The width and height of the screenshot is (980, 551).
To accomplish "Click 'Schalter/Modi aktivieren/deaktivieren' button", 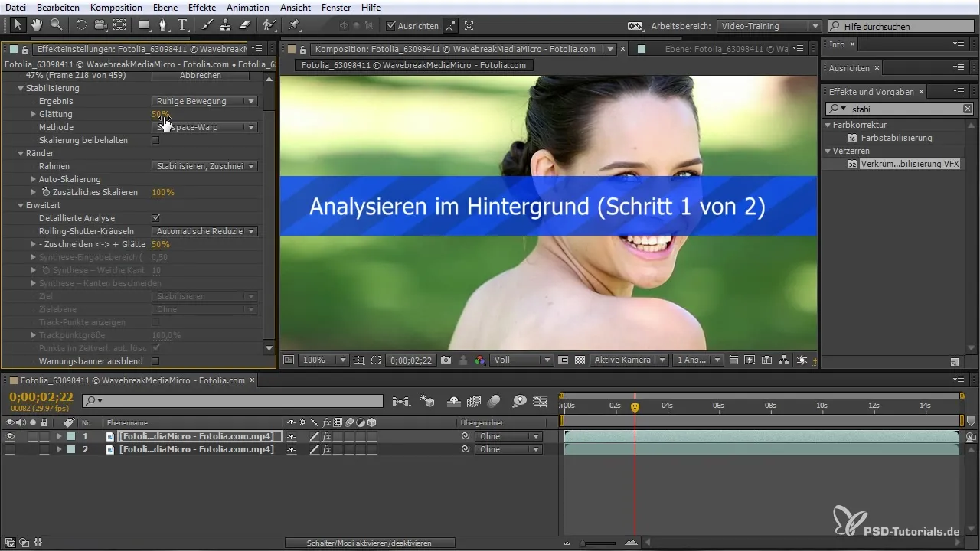I will 370,543.
